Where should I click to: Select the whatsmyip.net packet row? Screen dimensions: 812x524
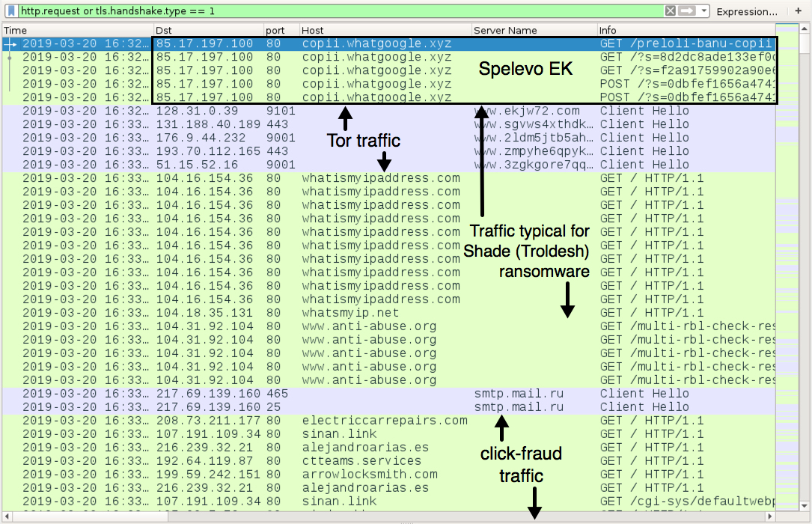389,313
